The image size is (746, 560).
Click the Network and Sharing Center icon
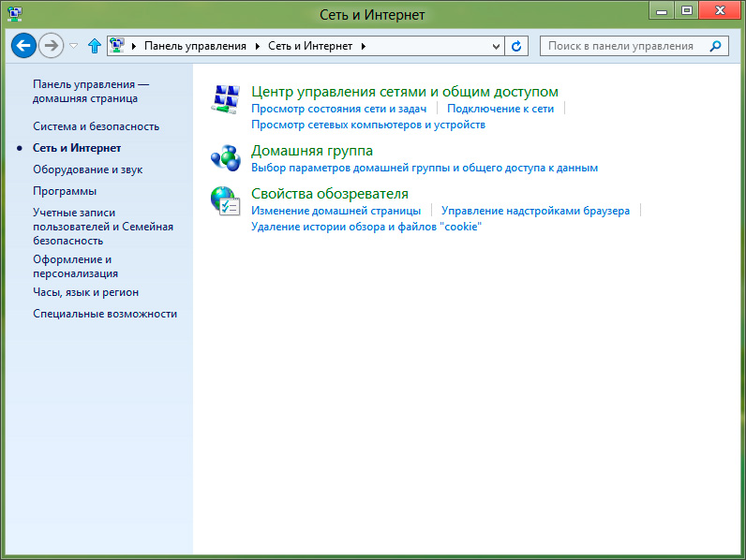pos(226,99)
